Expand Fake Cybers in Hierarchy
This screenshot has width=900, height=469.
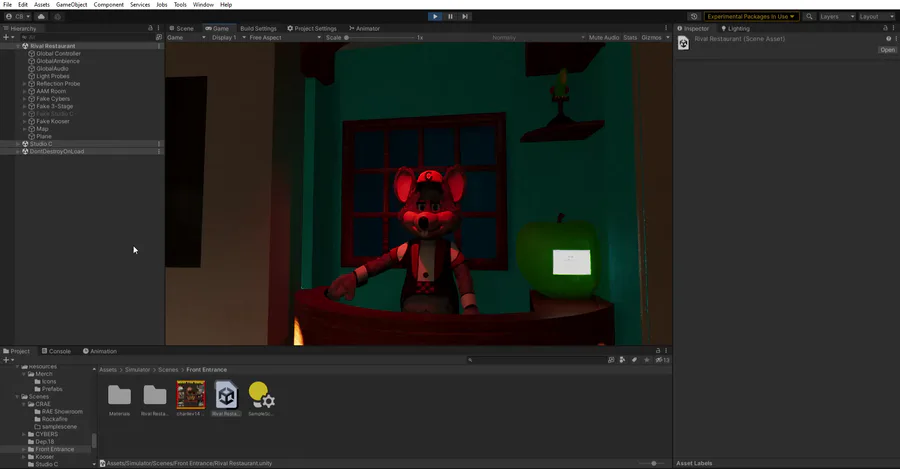(24, 99)
